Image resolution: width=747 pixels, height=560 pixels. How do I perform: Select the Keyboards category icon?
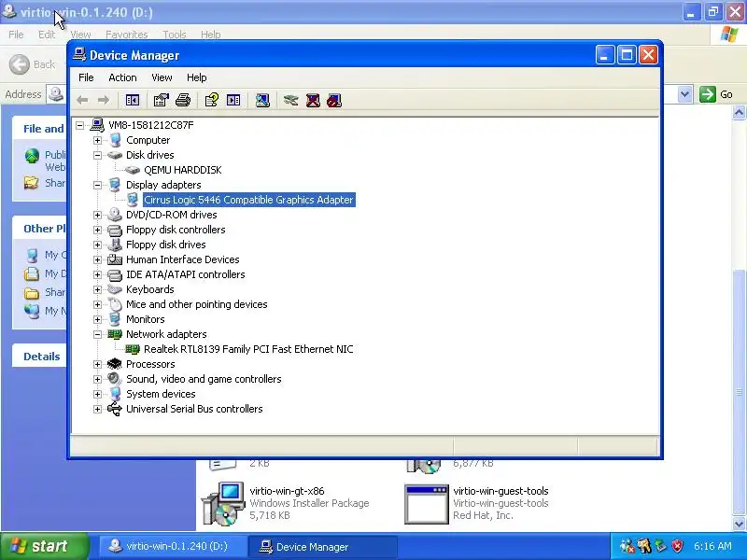(115, 289)
